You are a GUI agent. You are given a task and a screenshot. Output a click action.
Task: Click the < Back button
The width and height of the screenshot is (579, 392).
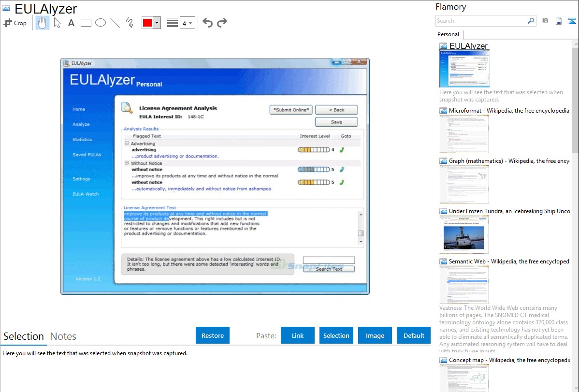pyautogui.click(x=336, y=110)
